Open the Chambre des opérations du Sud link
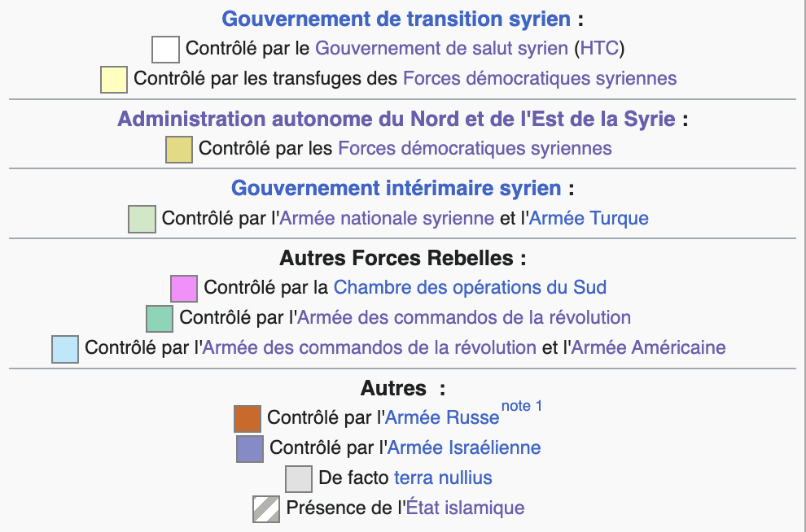This screenshot has height=532, width=806. pyautogui.click(x=470, y=287)
